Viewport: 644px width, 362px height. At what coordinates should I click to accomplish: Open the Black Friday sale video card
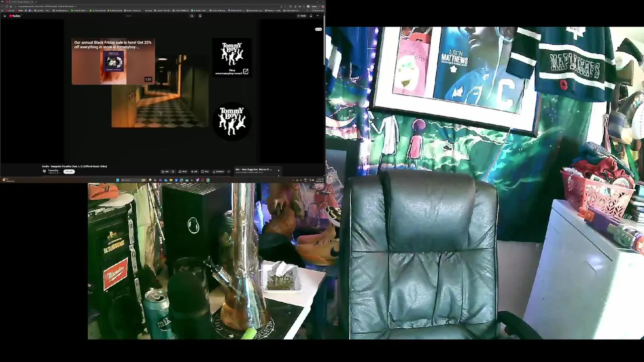113,61
